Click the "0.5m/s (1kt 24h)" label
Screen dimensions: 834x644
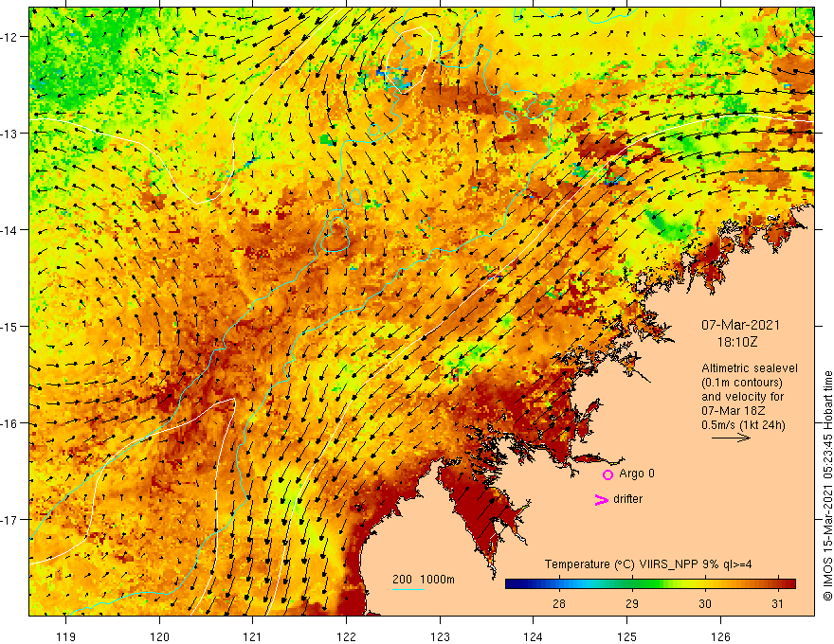pos(743,424)
